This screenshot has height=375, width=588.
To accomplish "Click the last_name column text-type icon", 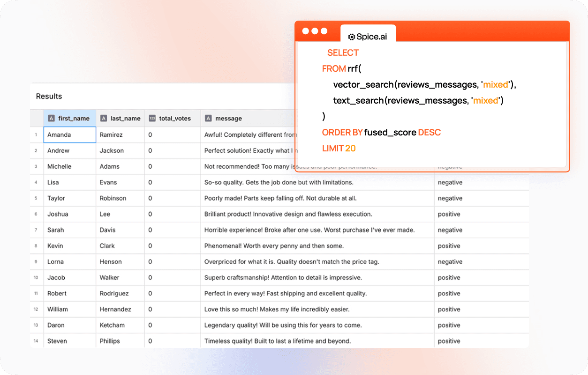I will tap(104, 119).
